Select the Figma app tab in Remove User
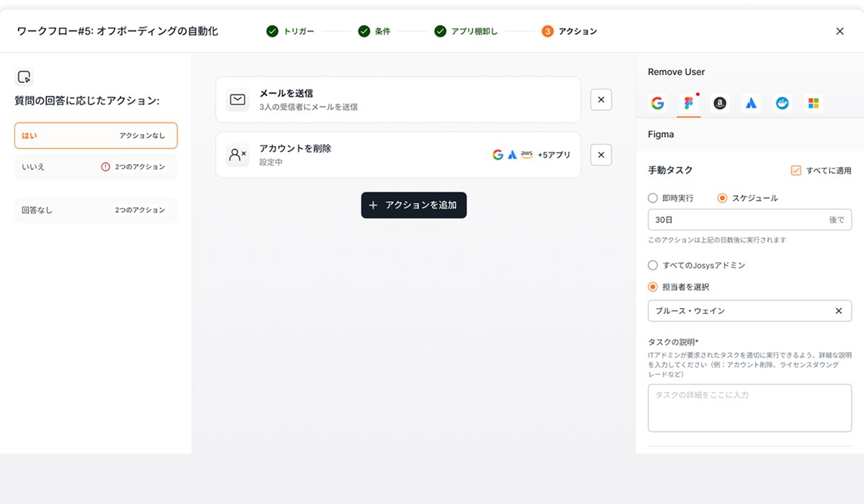The height and width of the screenshot is (504, 864). (688, 103)
